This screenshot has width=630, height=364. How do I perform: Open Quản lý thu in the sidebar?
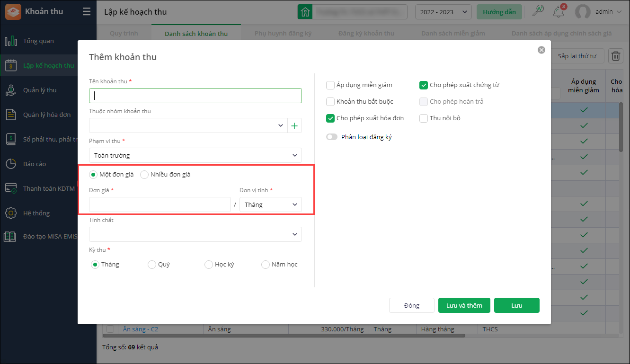[40, 90]
